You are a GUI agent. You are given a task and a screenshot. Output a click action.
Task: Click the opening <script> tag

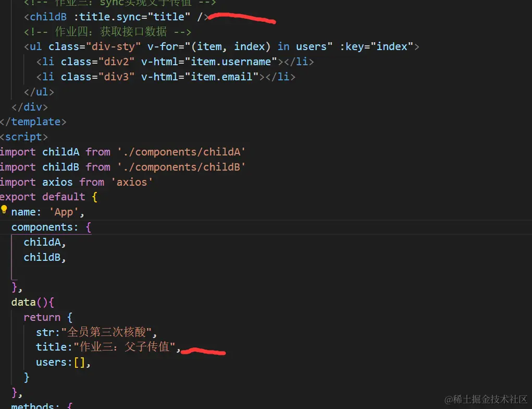(x=24, y=137)
